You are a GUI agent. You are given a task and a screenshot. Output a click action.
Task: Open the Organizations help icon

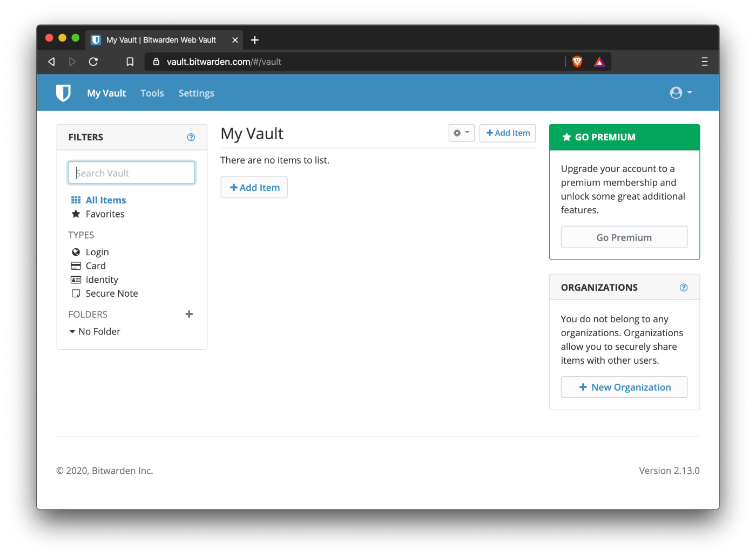pyautogui.click(x=684, y=288)
